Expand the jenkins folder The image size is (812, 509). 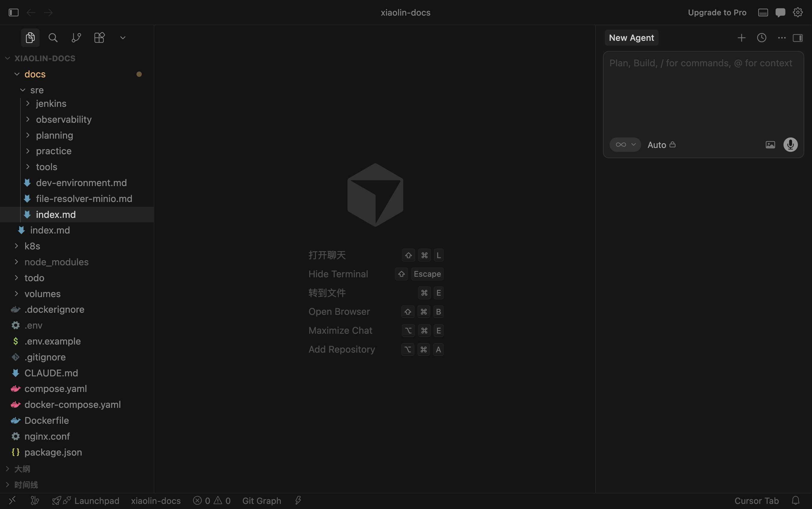pyautogui.click(x=77, y=103)
